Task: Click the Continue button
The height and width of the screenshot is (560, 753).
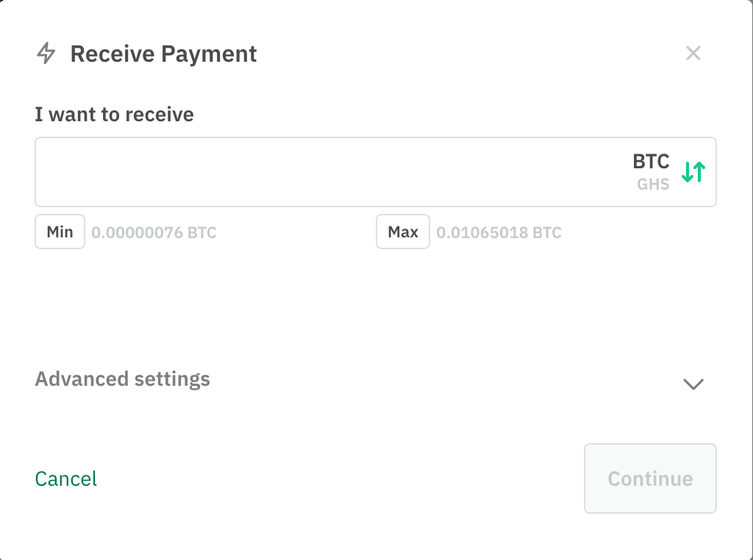Action: (650, 478)
